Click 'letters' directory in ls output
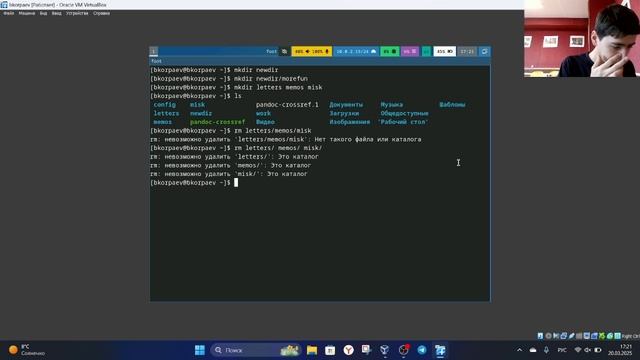The width and height of the screenshot is (640, 360). point(166,113)
